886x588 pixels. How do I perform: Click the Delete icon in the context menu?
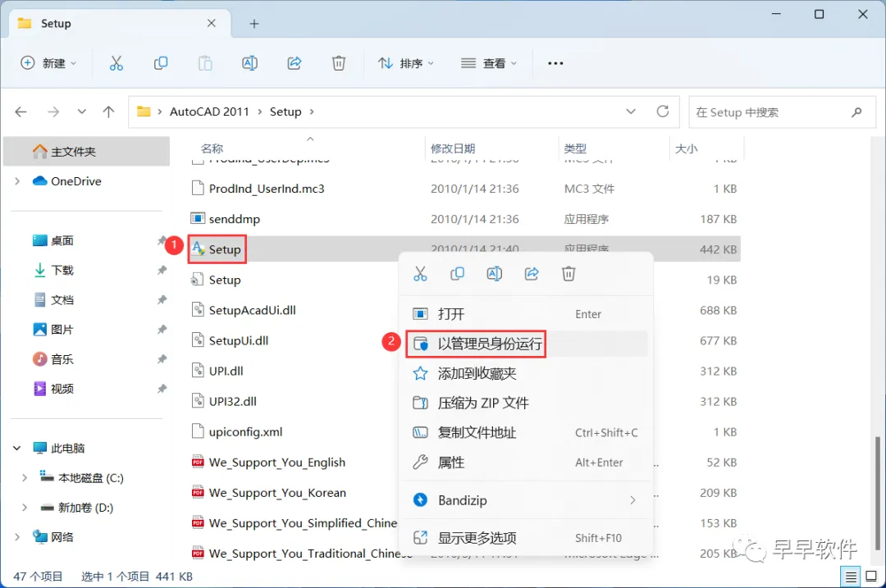[569, 274]
